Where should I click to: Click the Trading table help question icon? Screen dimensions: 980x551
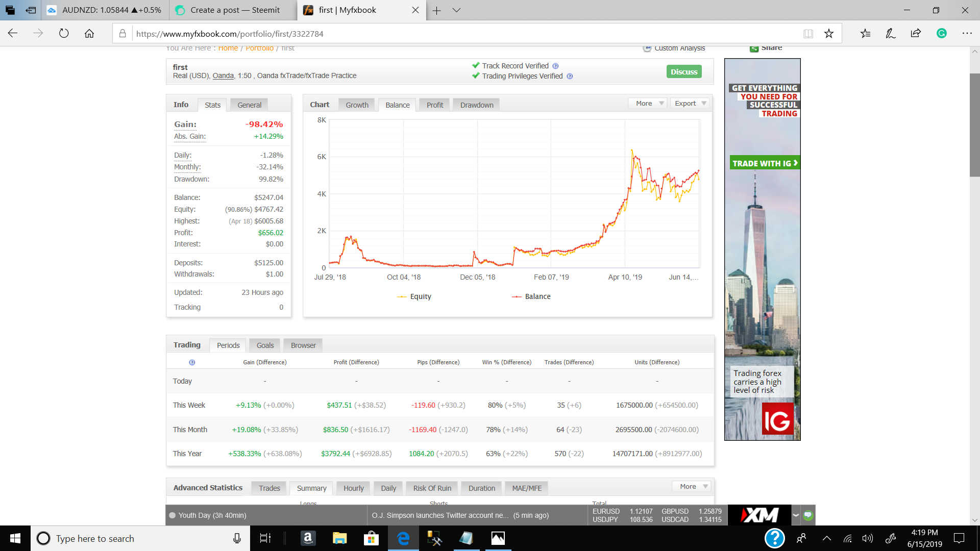(192, 362)
